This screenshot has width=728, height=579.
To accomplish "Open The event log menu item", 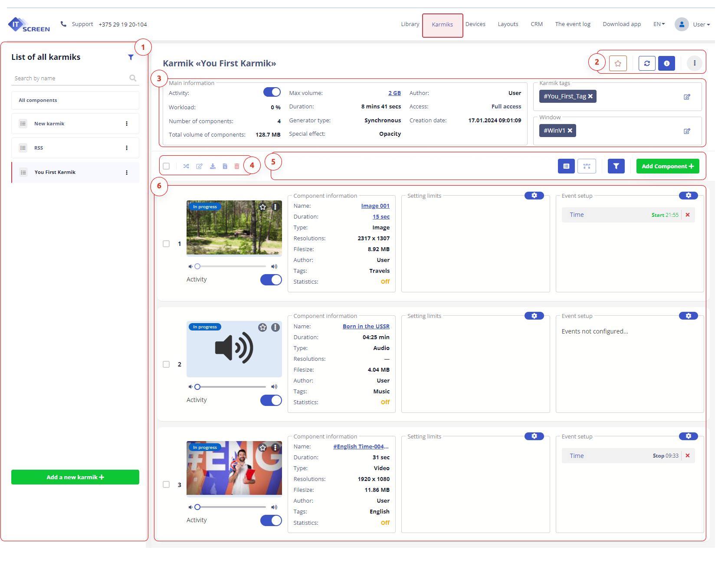I will tap(573, 24).
